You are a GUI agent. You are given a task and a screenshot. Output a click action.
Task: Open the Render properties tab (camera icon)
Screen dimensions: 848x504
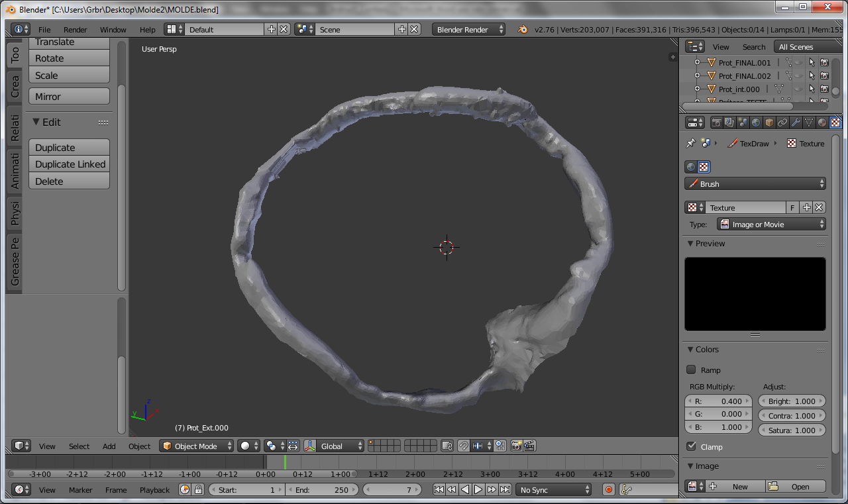(x=716, y=123)
